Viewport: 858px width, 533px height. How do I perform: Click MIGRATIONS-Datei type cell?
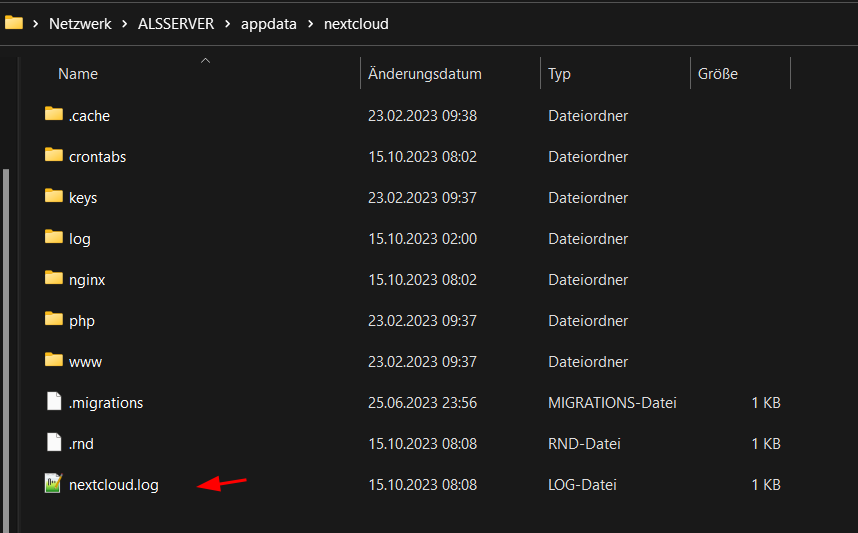(x=612, y=403)
